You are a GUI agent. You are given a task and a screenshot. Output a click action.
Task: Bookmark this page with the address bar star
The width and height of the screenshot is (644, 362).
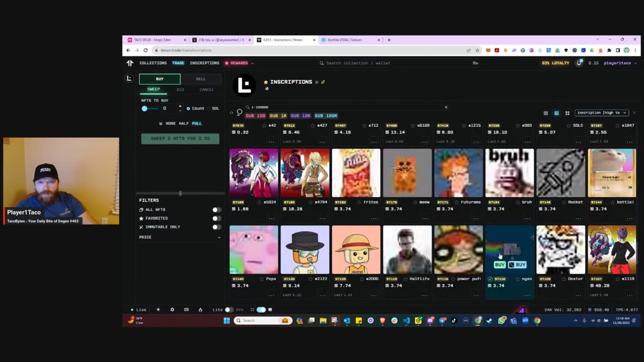click(476, 50)
